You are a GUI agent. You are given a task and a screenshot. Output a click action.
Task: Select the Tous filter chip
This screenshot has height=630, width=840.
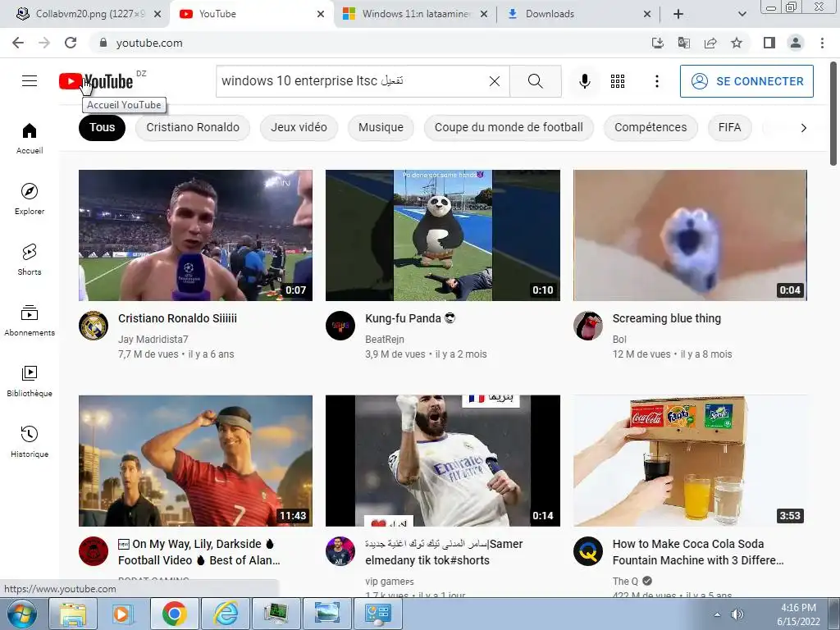(102, 127)
